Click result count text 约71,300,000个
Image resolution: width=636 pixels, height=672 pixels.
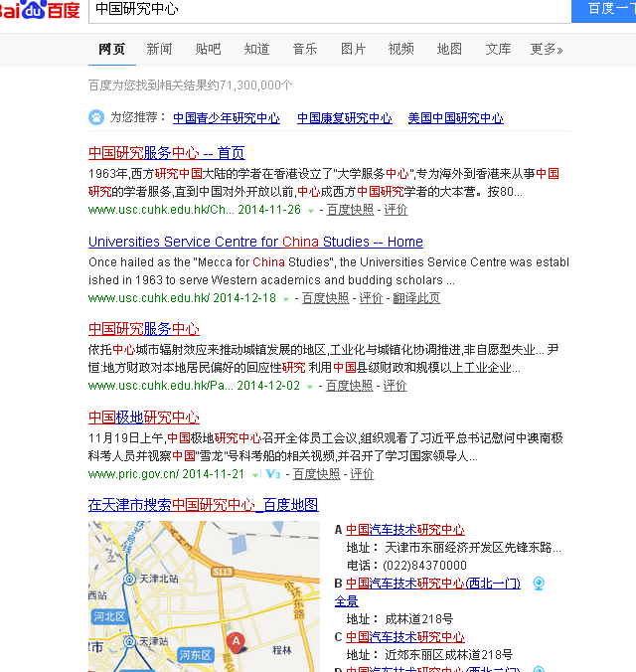pos(249,85)
